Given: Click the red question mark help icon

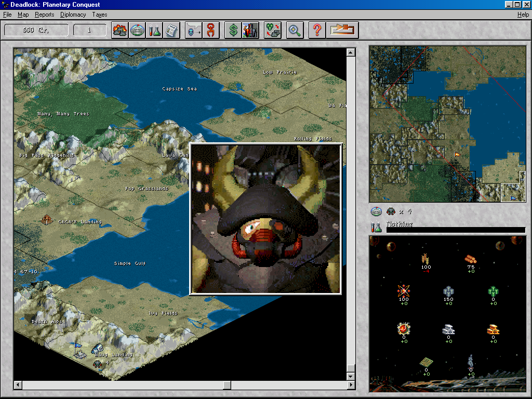Looking at the screenshot, I should 317,30.
